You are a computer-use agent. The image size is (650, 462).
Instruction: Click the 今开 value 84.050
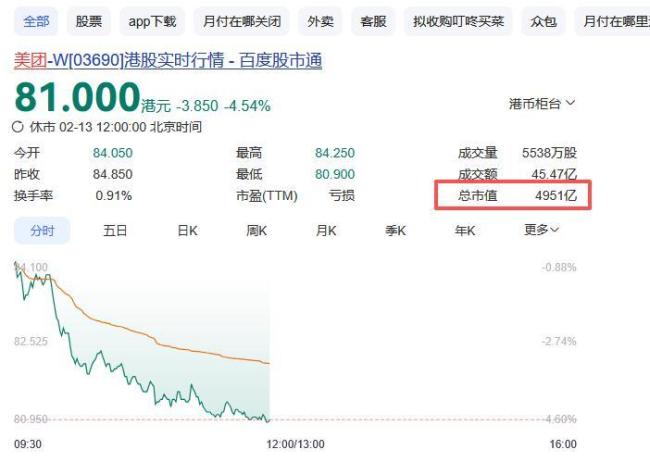113,153
